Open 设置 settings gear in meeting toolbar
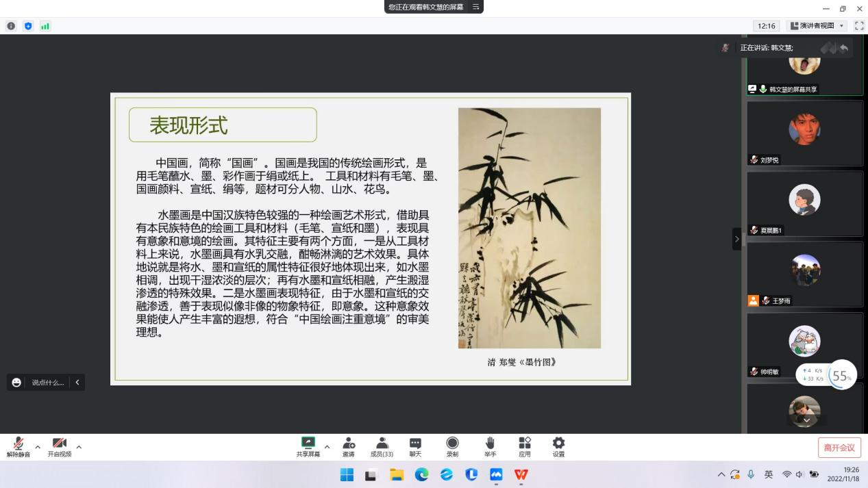The image size is (868, 488). tap(558, 446)
